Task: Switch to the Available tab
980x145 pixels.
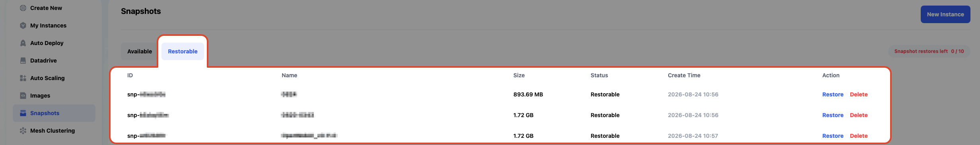Action: pos(140,51)
